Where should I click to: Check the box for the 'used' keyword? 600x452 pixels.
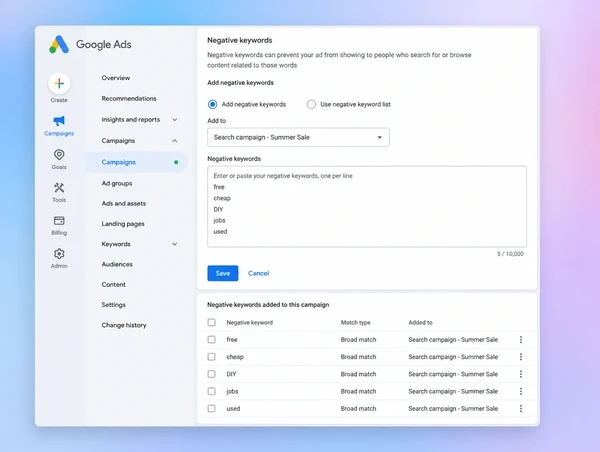pos(212,408)
